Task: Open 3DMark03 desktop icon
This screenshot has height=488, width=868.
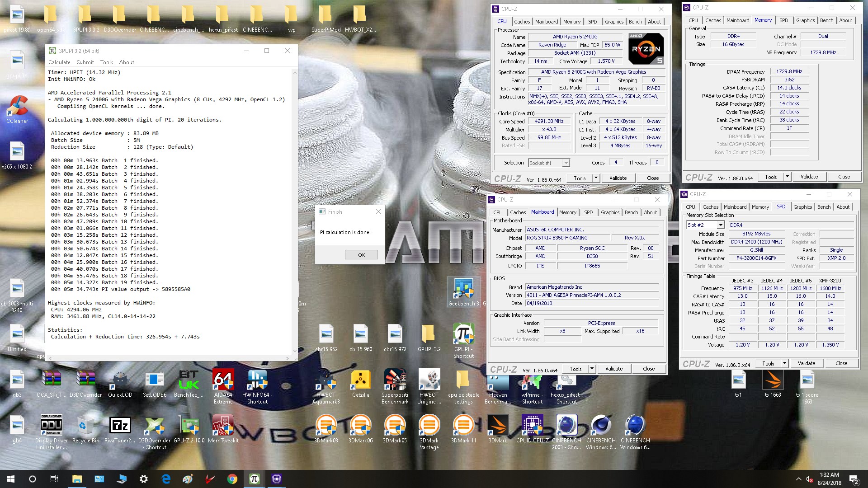Action: coord(326,428)
